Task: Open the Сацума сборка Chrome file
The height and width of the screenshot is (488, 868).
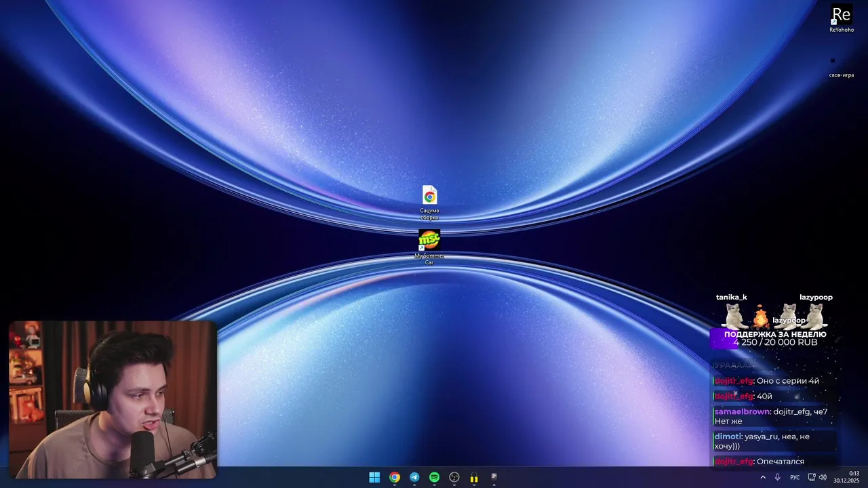Action: point(429,203)
